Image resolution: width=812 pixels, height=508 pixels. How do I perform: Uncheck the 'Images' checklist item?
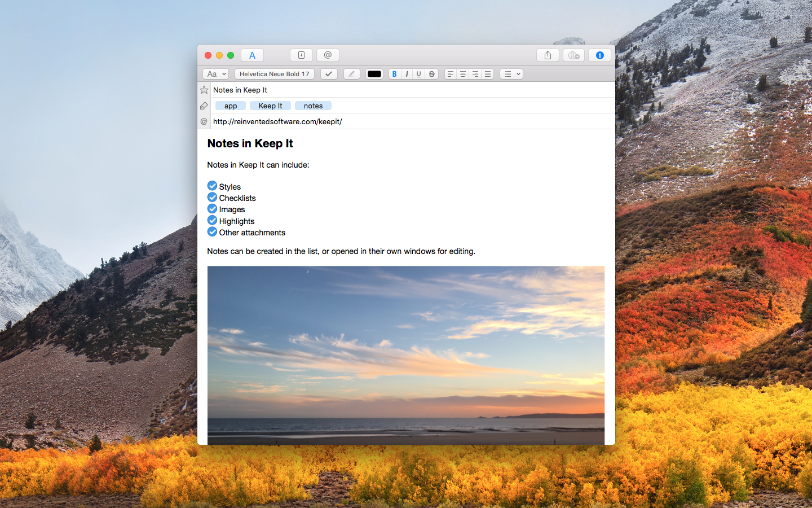212,208
